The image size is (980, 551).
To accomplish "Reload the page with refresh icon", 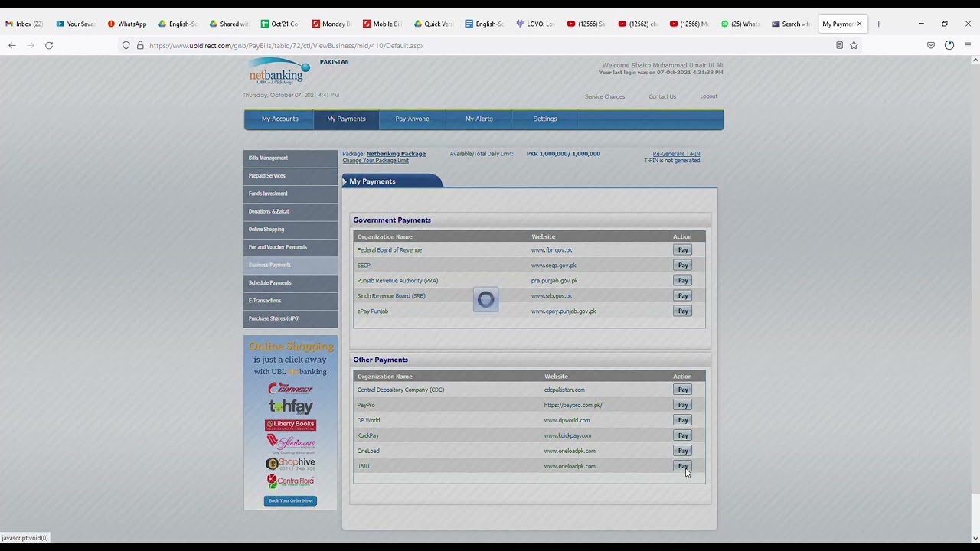I will pos(49,45).
